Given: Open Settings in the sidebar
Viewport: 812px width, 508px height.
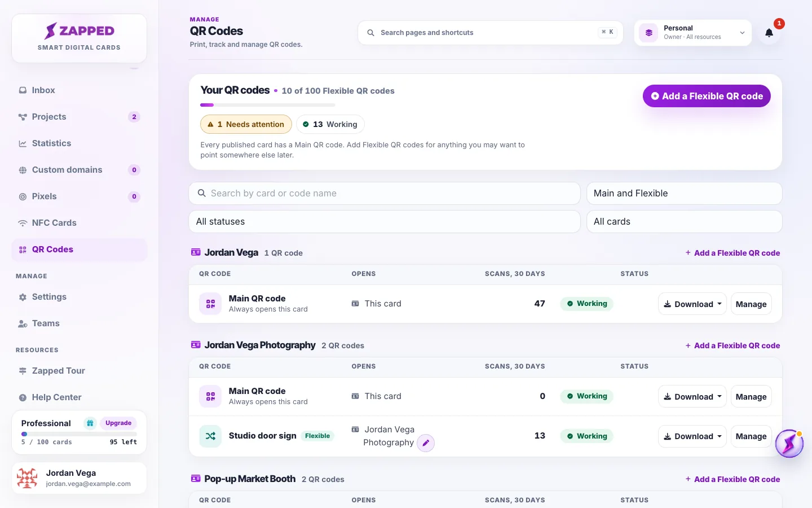Looking at the screenshot, I should point(80,297).
